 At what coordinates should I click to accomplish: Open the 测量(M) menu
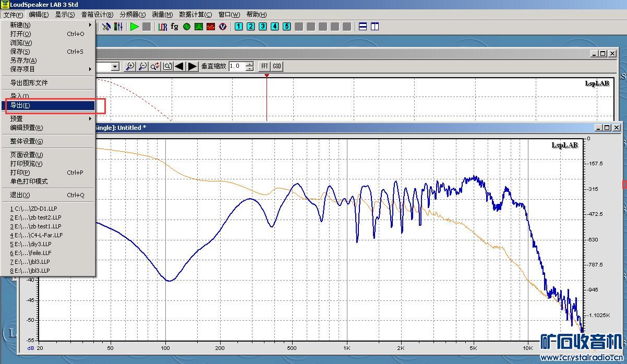162,14
